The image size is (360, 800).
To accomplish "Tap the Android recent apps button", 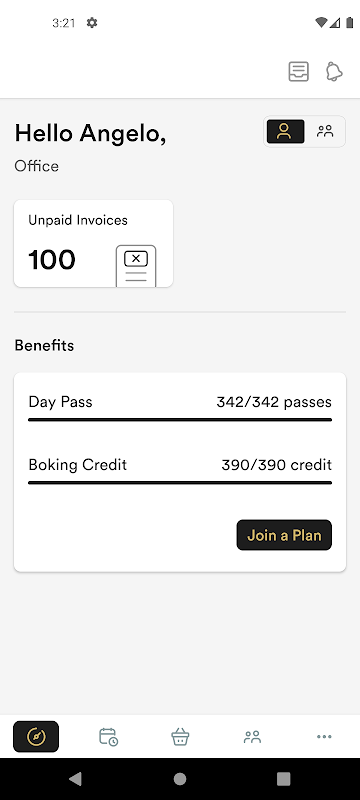I will [284, 779].
